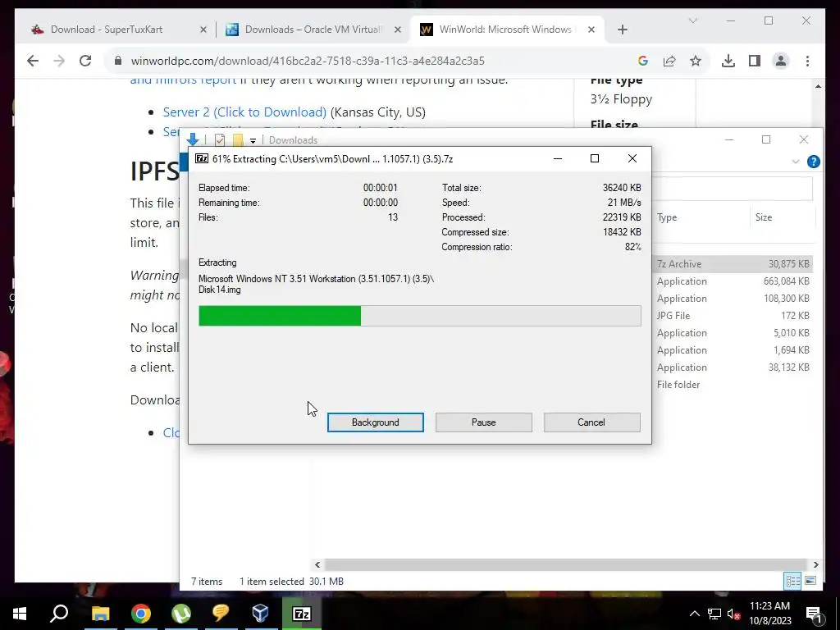Sort Explorer by Size column
Viewport: 840px width, 630px height.
[x=764, y=217]
